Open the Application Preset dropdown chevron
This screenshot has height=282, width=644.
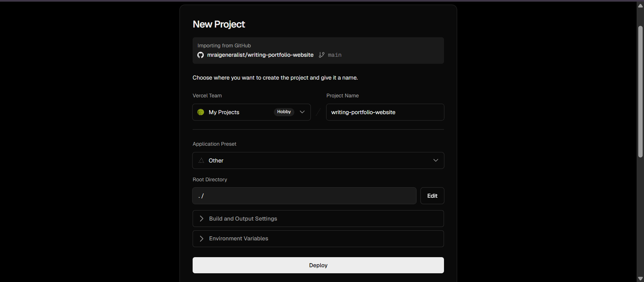pyautogui.click(x=436, y=160)
